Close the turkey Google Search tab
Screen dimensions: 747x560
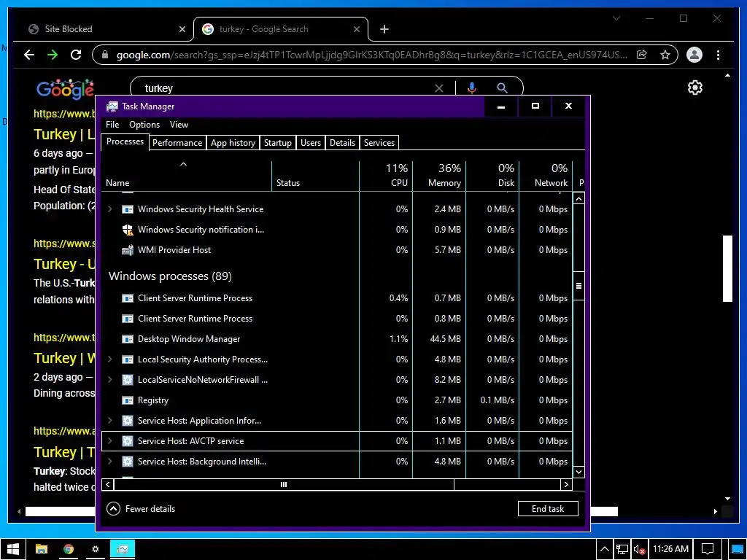356,29
